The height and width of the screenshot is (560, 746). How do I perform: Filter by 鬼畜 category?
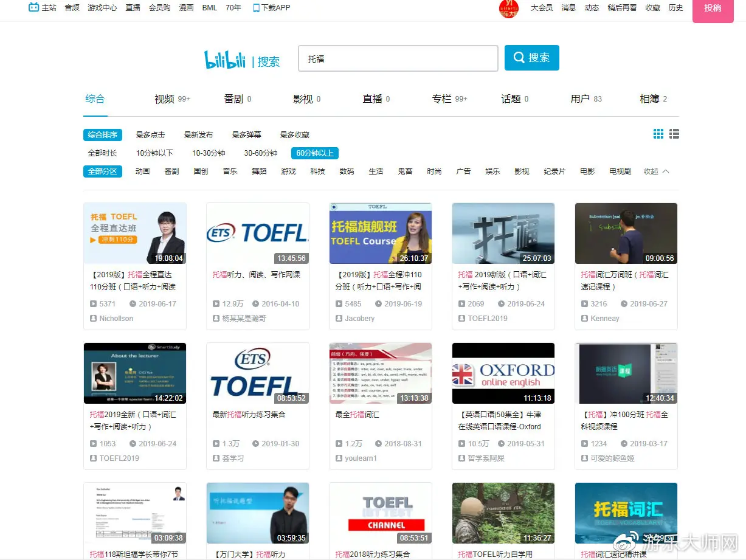405,171
